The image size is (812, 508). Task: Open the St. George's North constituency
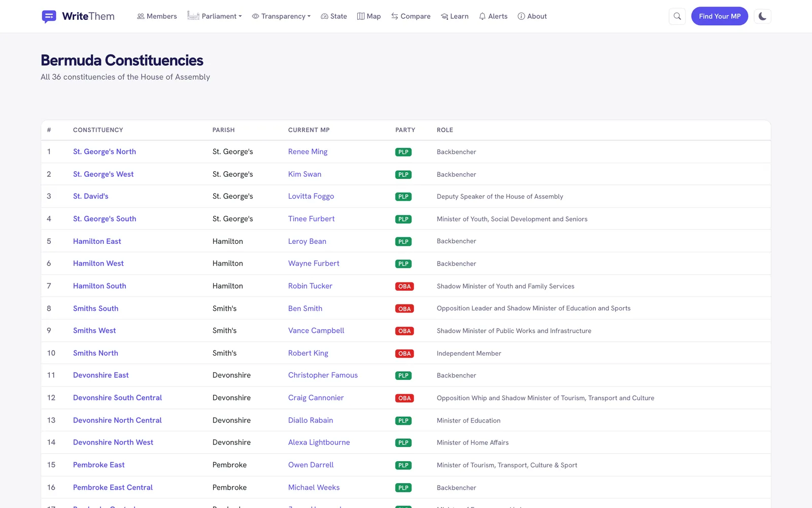(105, 151)
